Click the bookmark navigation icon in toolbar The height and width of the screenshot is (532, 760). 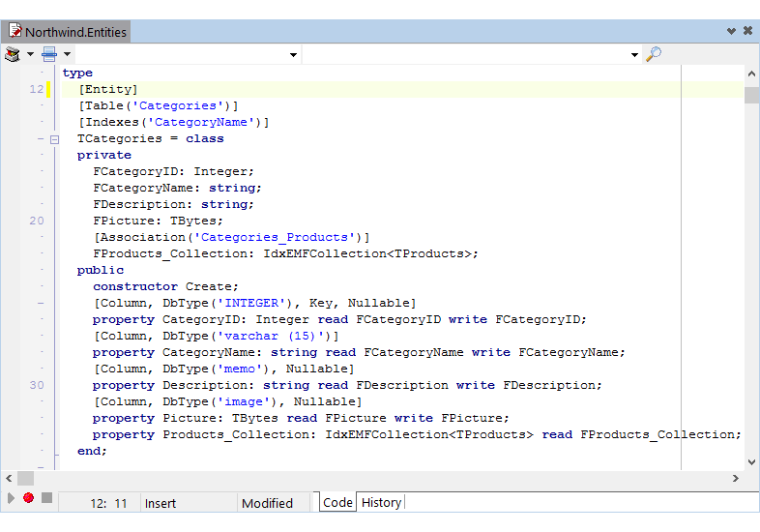click(x=49, y=54)
